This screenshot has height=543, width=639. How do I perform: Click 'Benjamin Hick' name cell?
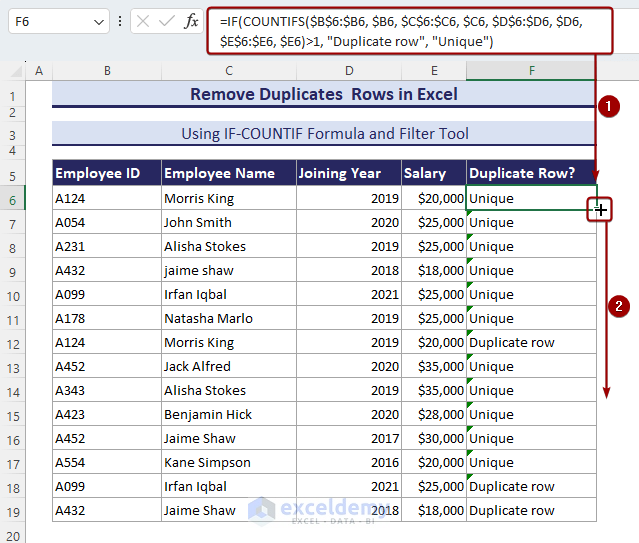point(229,415)
